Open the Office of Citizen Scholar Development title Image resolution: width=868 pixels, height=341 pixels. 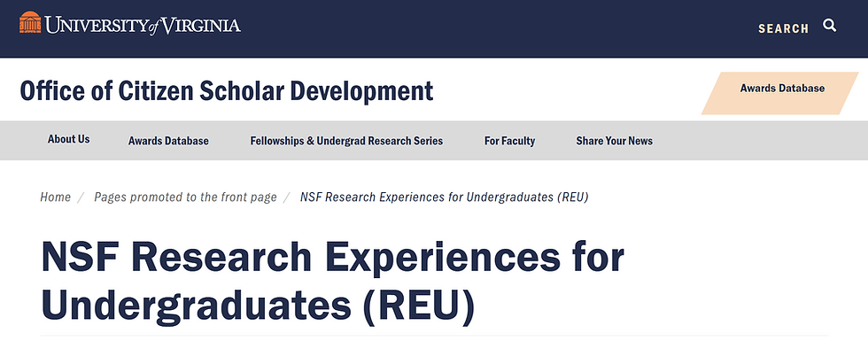(x=227, y=90)
